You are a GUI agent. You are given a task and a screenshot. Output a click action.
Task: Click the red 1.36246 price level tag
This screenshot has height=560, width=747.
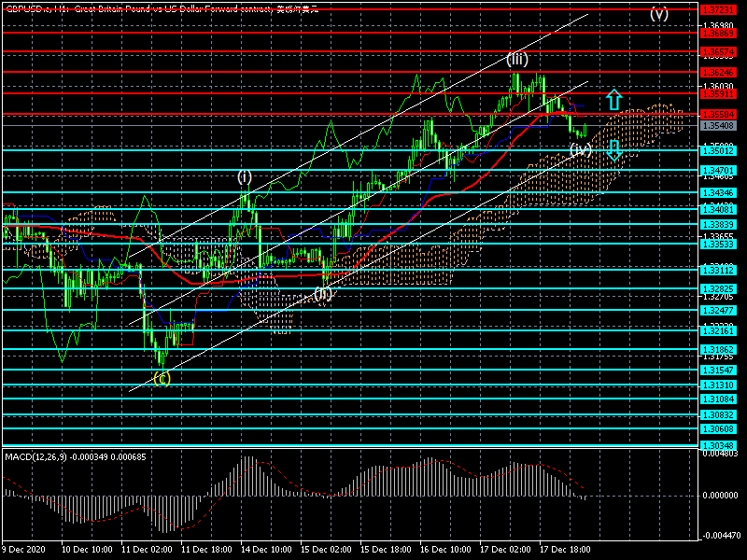coord(718,72)
